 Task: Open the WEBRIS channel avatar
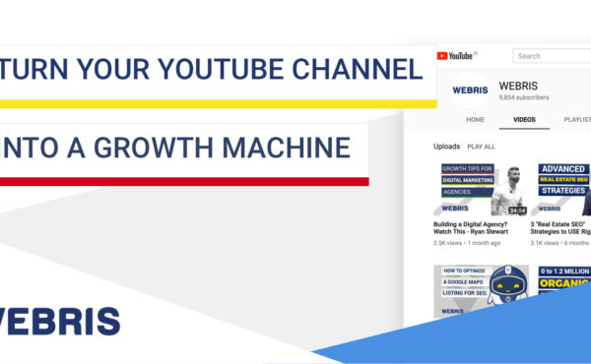[470, 91]
